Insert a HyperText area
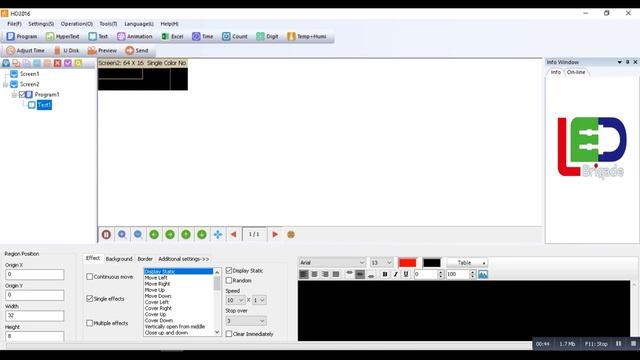Viewport: 640px width, 360px height. click(62, 36)
